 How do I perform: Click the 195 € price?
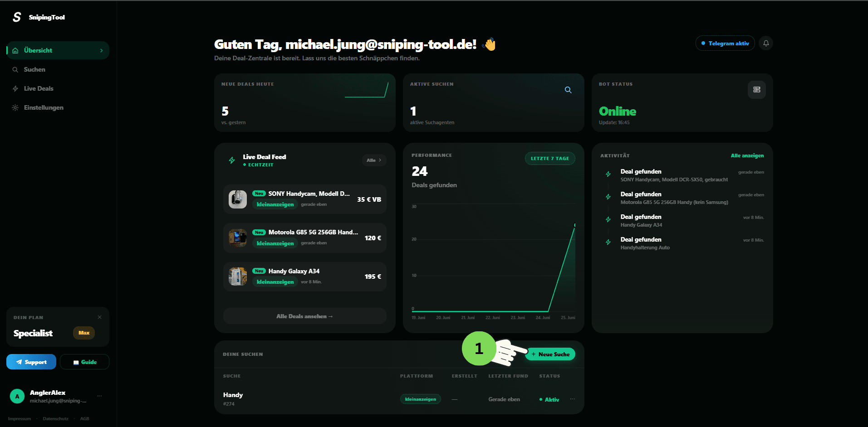coord(373,277)
